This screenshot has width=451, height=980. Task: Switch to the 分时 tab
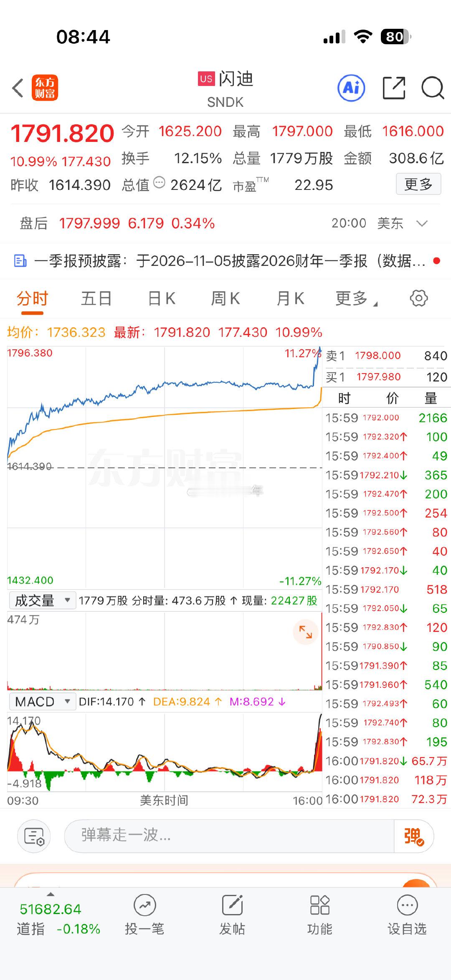(33, 299)
